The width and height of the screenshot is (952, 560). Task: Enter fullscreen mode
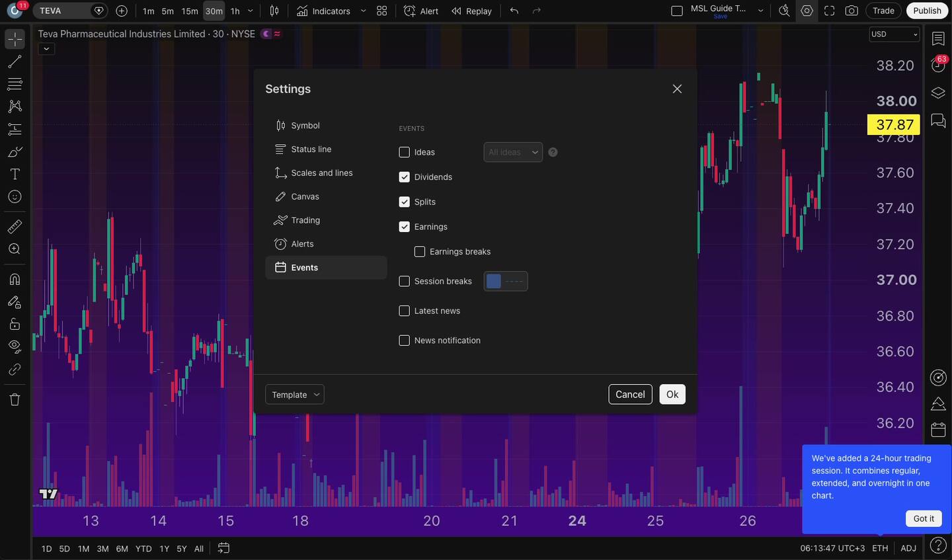pyautogui.click(x=829, y=11)
